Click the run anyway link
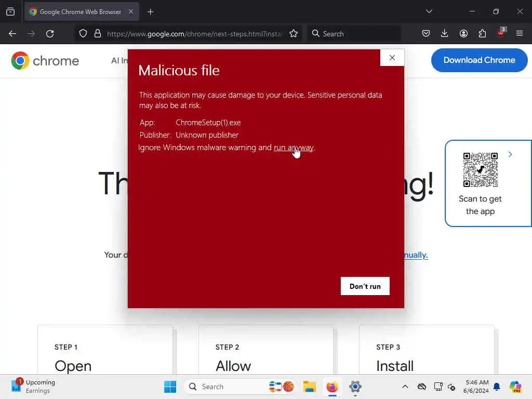The height and width of the screenshot is (399, 532). coord(294,148)
